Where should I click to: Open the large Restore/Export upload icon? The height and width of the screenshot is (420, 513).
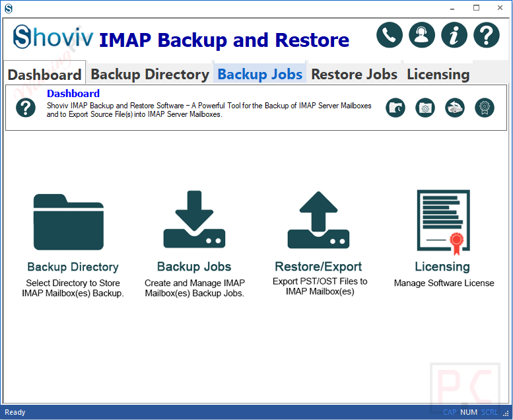pos(318,220)
